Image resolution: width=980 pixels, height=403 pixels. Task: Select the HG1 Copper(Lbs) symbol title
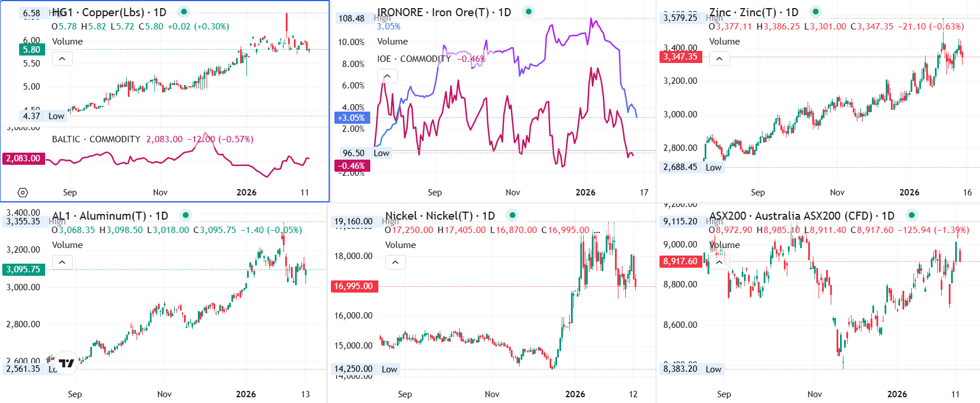109,12
